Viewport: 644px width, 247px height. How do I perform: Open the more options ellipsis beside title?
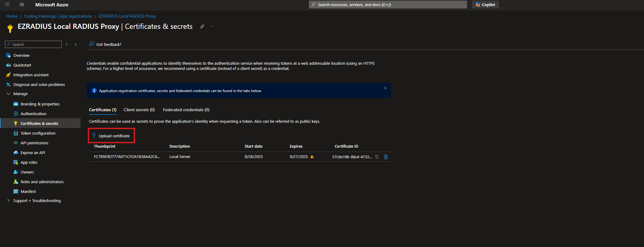[212, 26]
